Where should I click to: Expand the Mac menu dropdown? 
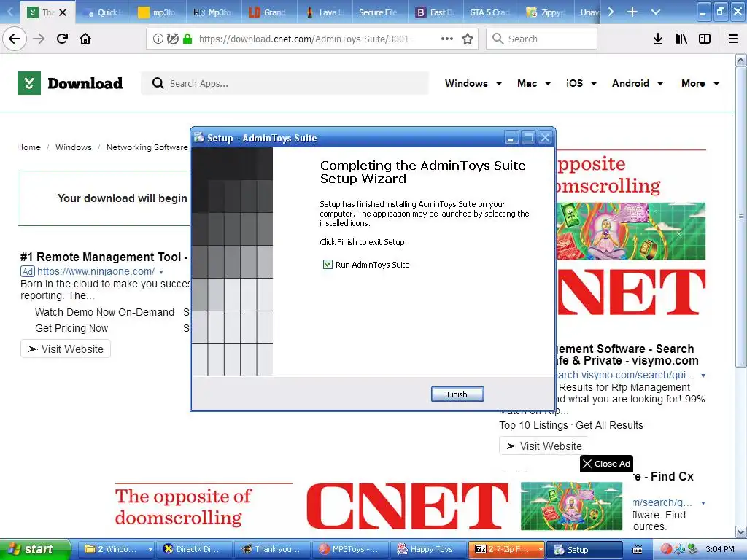548,84
